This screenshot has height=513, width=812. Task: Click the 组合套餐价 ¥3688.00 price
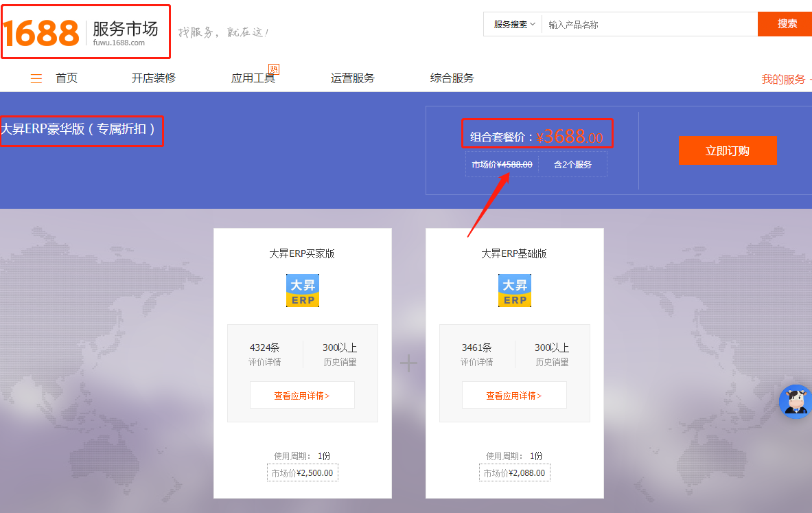[537, 136]
